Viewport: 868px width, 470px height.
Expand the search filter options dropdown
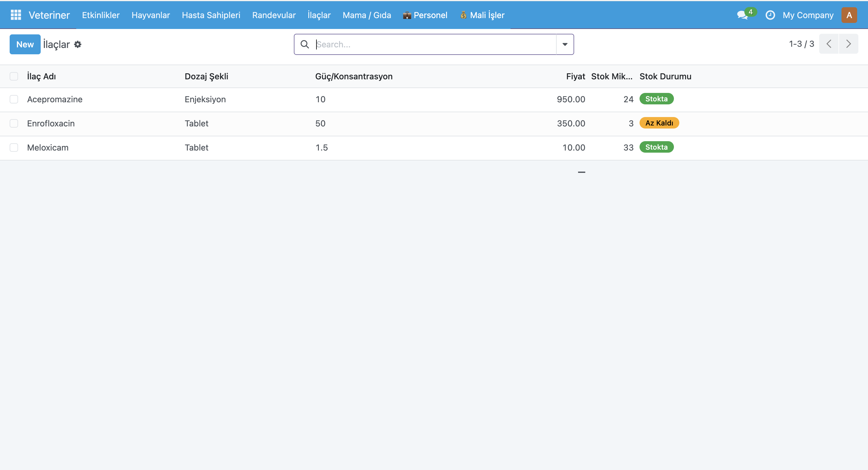pos(565,45)
